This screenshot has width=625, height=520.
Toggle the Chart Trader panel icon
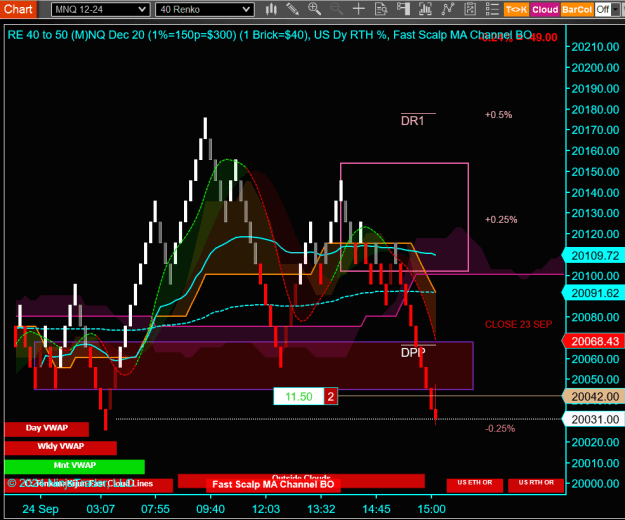click(x=403, y=9)
